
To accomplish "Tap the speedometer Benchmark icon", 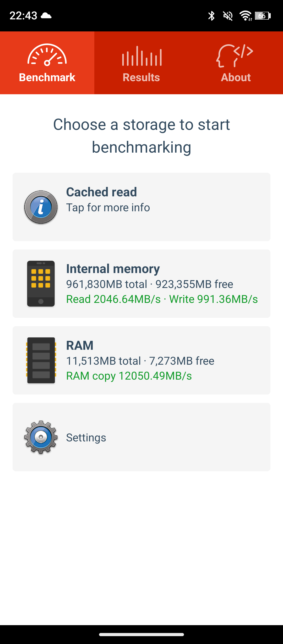I will [x=47, y=54].
